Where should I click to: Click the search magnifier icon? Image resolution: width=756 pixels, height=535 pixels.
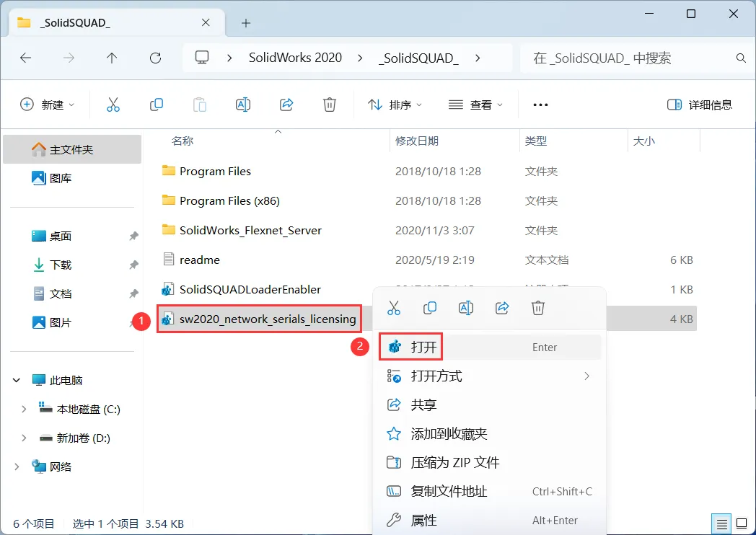pos(741,58)
